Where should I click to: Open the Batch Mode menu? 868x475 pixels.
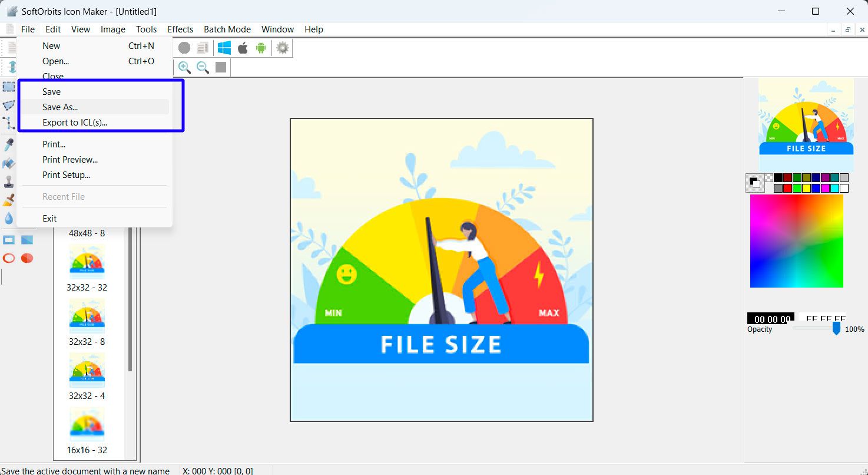pyautogui.click(x=227, y=29)
